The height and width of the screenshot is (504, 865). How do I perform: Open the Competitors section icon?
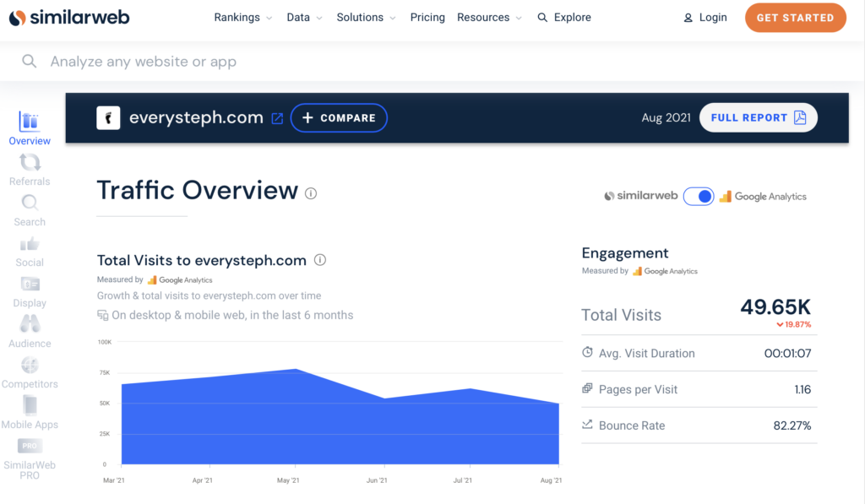[x=29, y=365]
